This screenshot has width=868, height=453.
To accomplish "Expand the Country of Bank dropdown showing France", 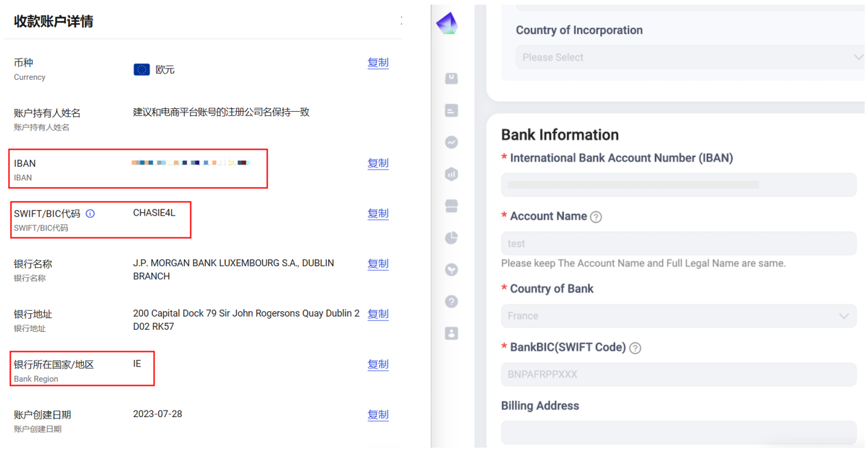I will [x=679, y=316].
